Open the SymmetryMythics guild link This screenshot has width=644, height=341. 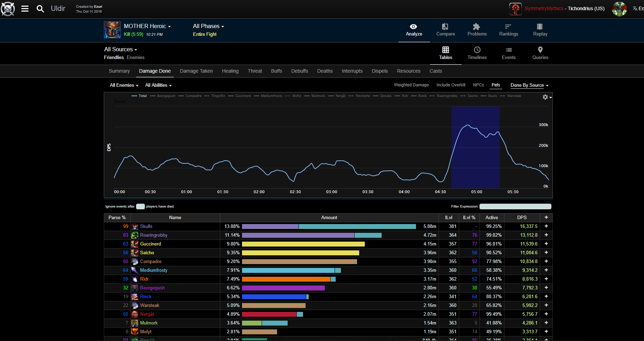point(544,9)
